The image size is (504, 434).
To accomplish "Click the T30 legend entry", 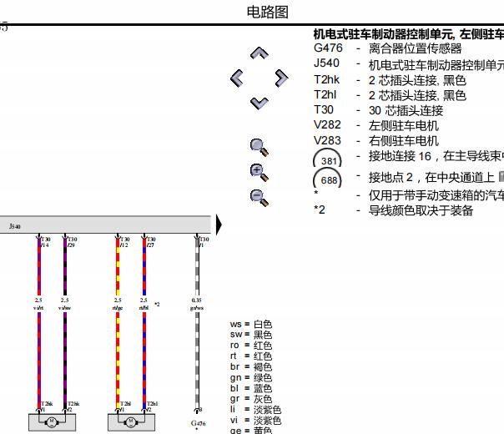I will tap(378, 110).
